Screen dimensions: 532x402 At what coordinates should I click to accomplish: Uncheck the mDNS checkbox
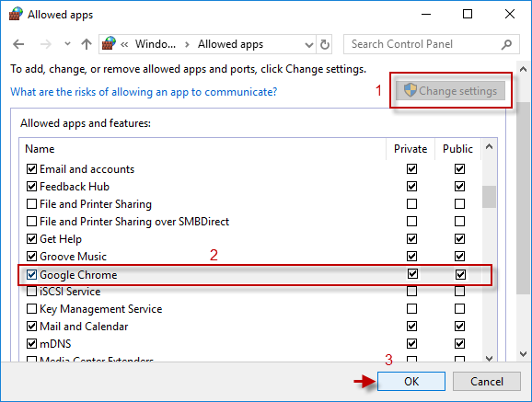pyautogui.click(x=31, y=344)
